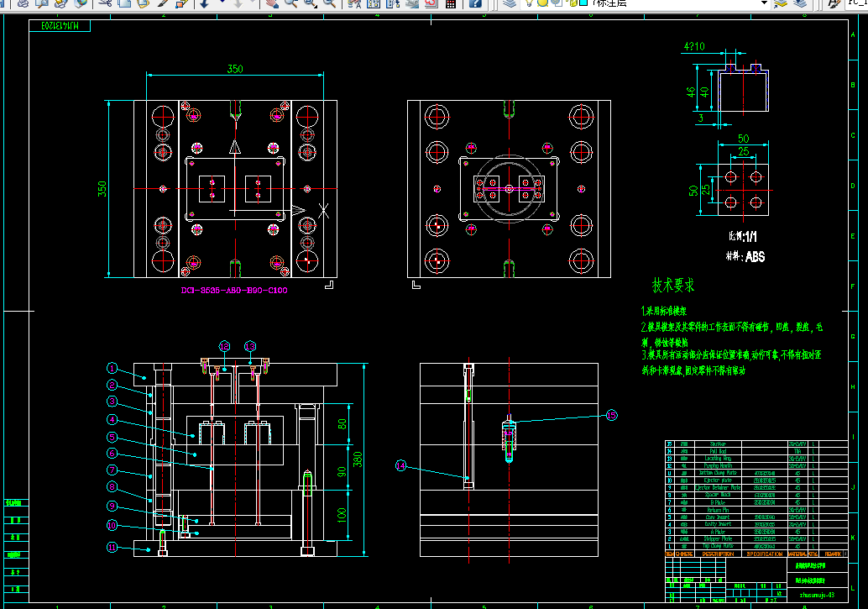
Task: Activate the Pan hand tool
Action: pos(271,3)
